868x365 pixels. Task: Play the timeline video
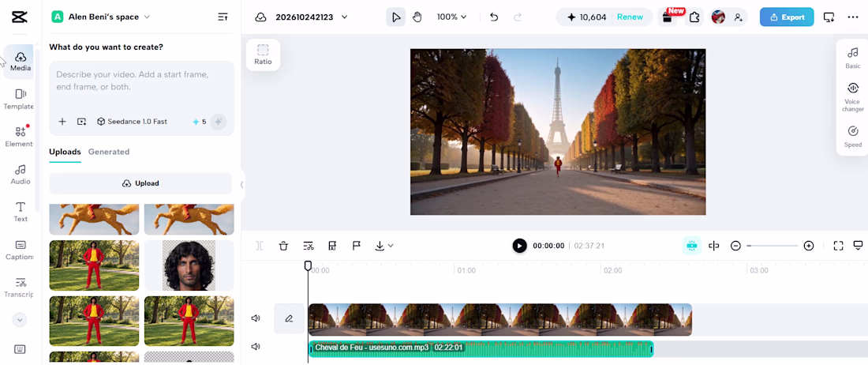(519, 246)
